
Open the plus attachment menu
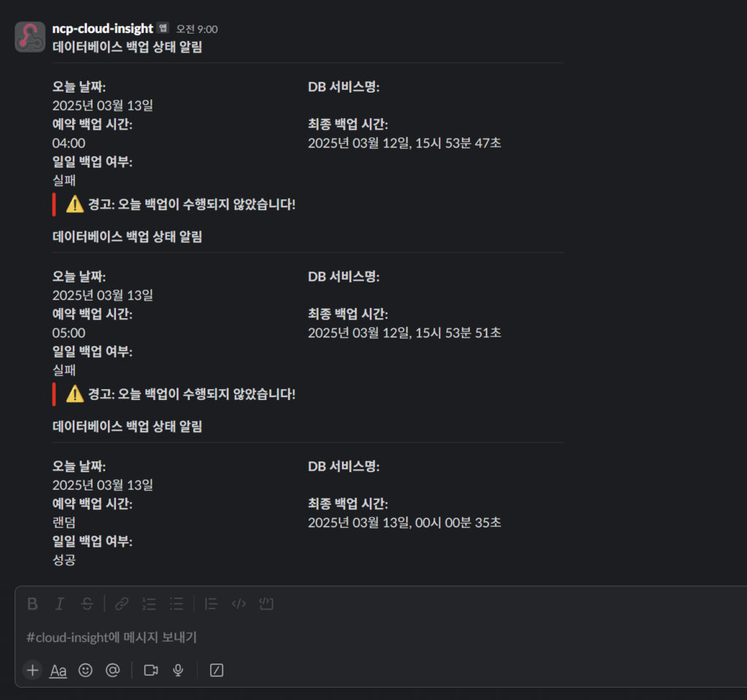[32, 670]
